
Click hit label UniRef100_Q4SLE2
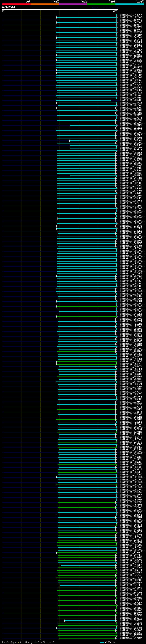tap(131, 314)
